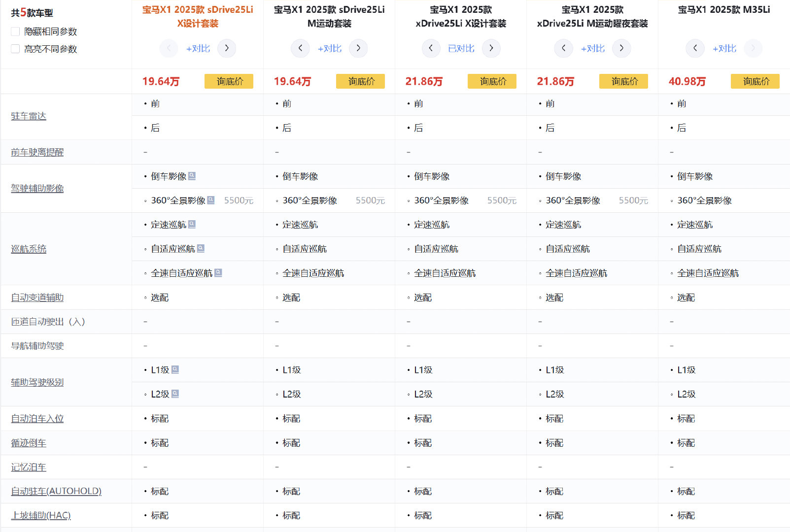Click 询底价 for sDrive25Li M运动套装
790x532 pixels.
360,81
